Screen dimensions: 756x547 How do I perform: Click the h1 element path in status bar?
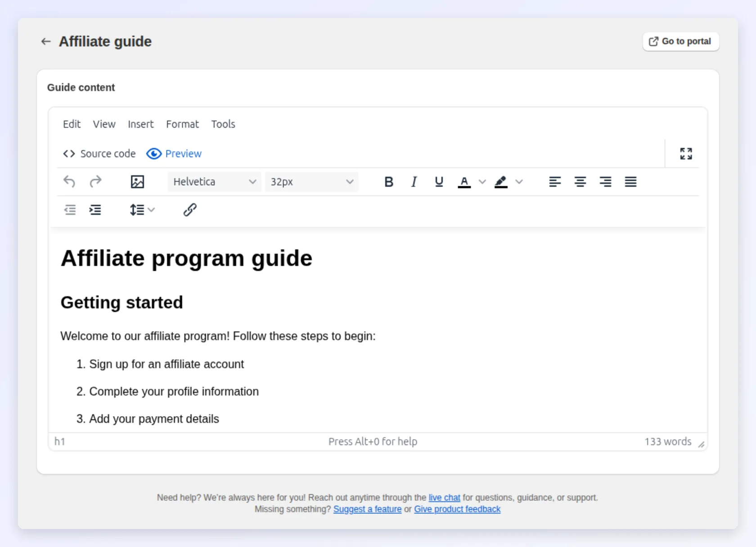pyautogui.click(x=60, y=442)
